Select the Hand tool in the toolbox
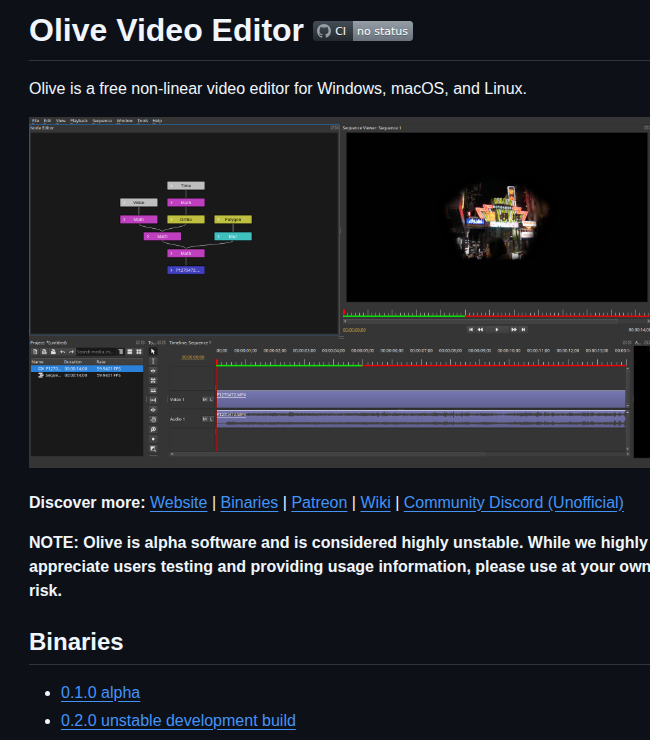Screen dimensions: 650x740 coord(152,420)
